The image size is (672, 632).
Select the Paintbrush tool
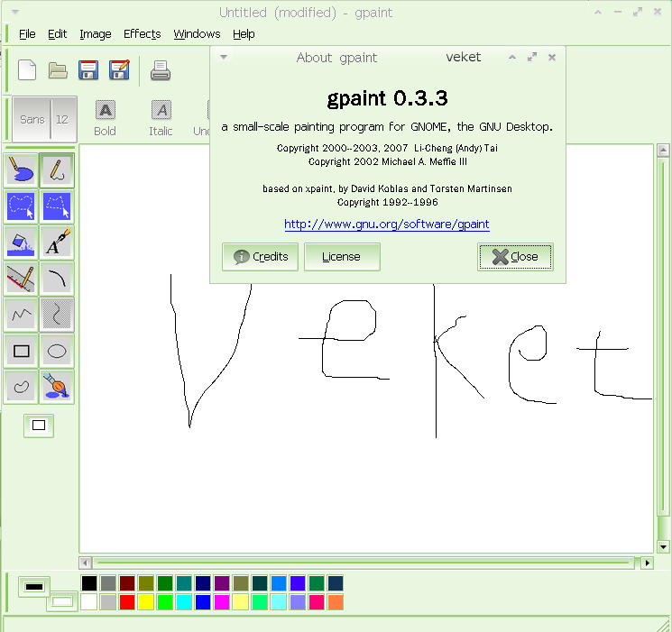click(x=57, y=387)
